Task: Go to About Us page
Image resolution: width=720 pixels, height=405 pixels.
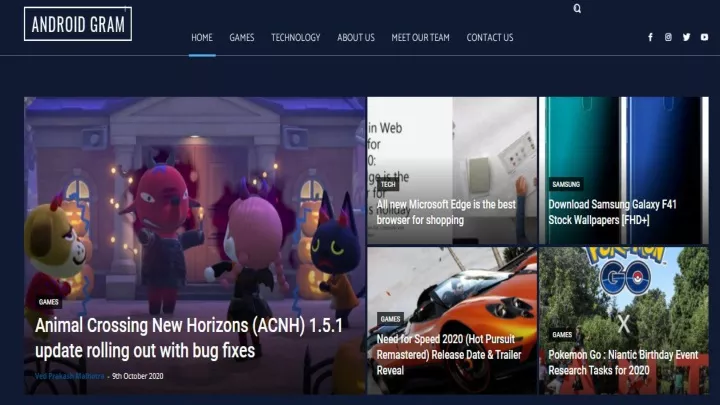Action: click(356, 38)
